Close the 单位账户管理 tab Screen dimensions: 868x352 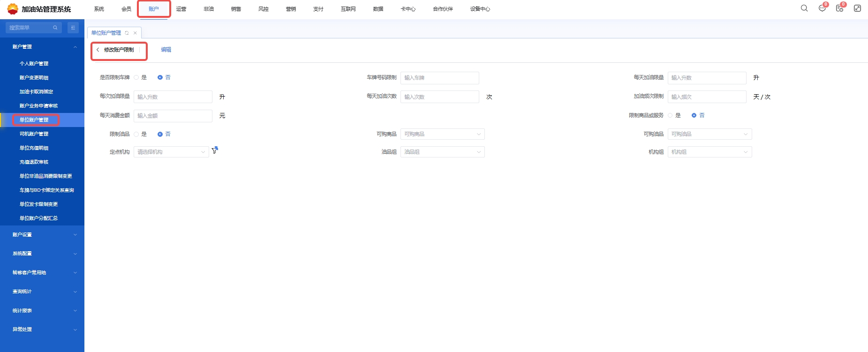135,33
